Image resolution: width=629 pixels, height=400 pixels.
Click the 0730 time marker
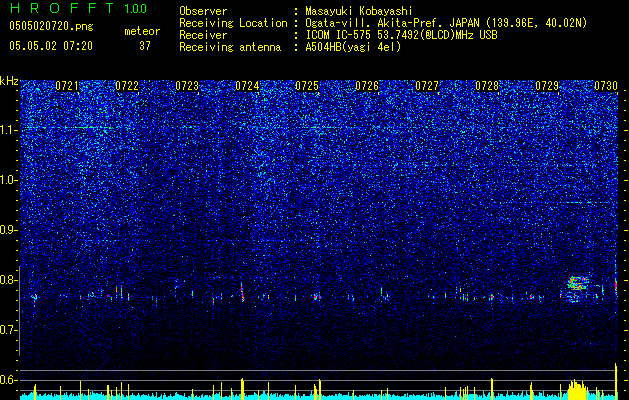pyautogui.click(x=606, y=86)
